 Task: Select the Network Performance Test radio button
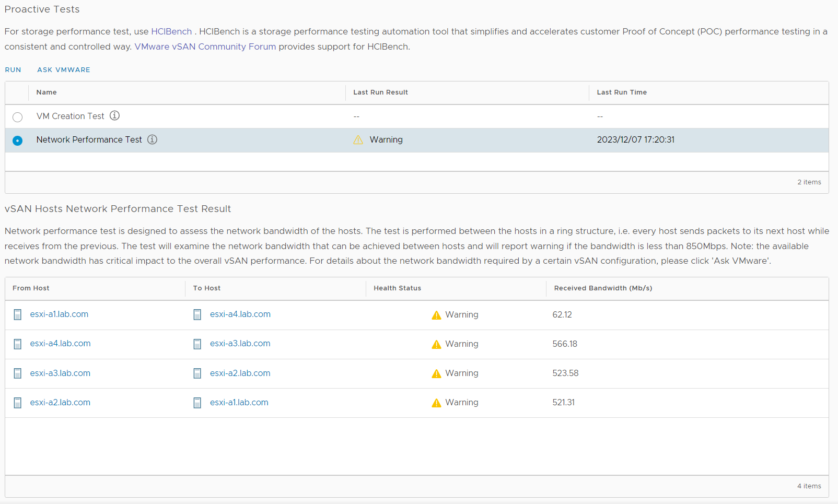pos(18,140)
